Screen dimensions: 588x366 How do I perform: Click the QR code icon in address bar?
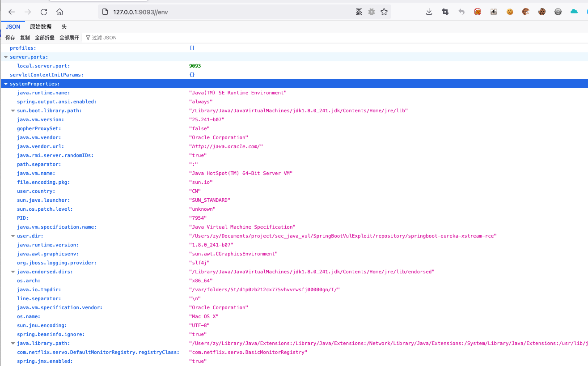pyautogui.click(x=359, y=12)
